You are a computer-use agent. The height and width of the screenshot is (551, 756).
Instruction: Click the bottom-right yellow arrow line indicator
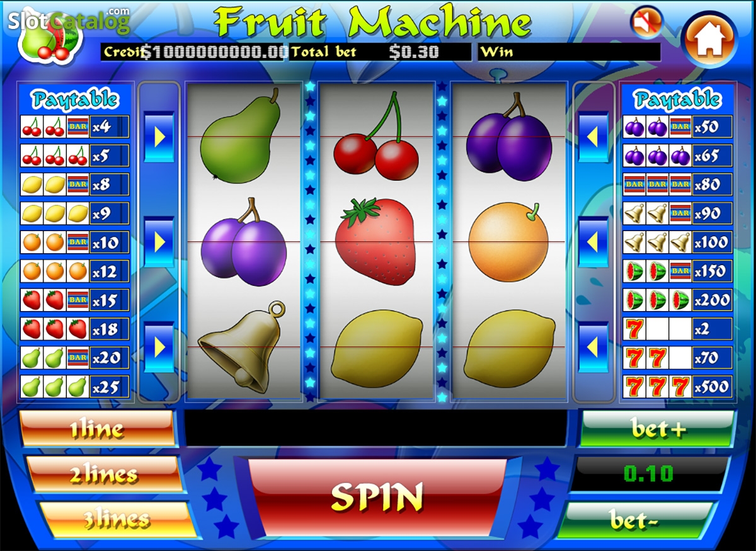tap(593, 346)
